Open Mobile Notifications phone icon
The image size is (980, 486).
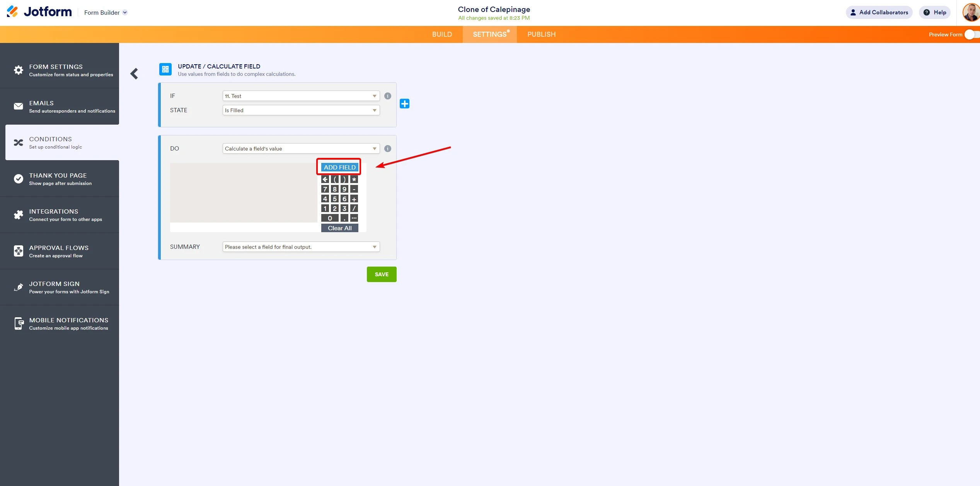(x=18, y=323)
